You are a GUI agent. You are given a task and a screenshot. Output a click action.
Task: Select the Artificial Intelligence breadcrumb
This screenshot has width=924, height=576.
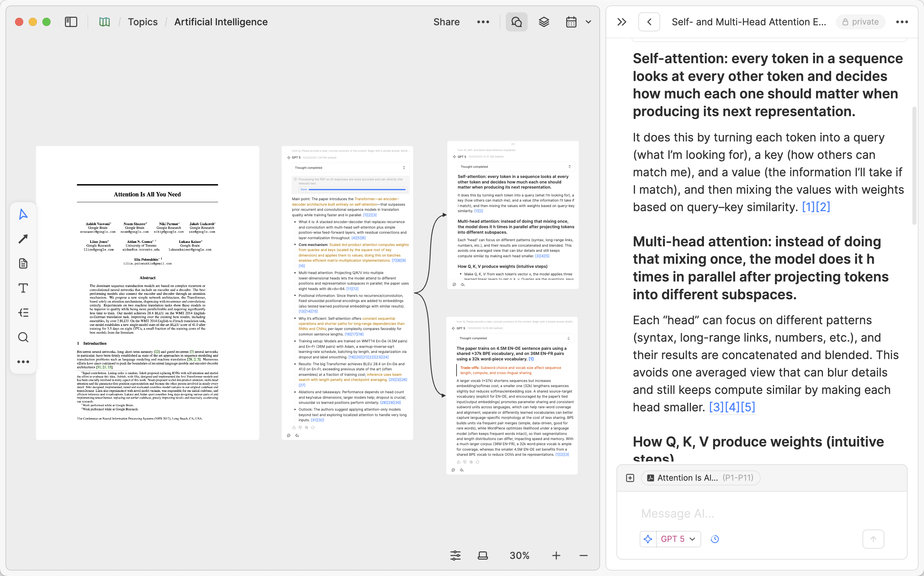coord(221,22)
